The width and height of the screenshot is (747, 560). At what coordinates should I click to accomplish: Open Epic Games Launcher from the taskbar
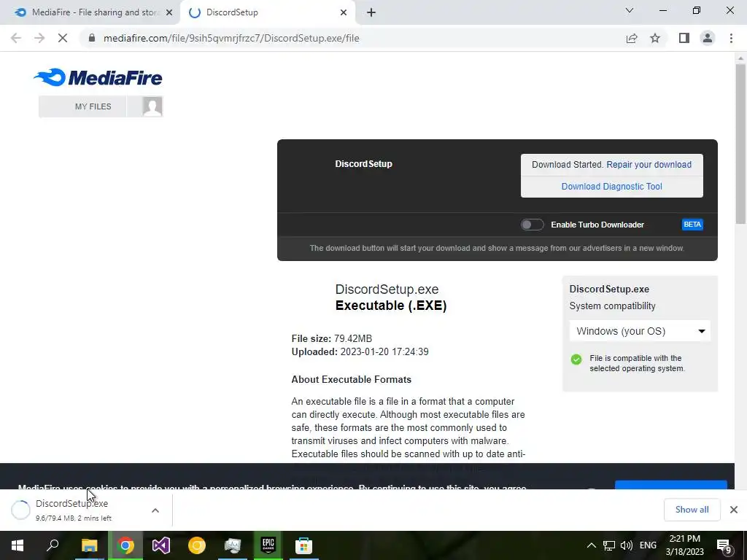(268, 545)
